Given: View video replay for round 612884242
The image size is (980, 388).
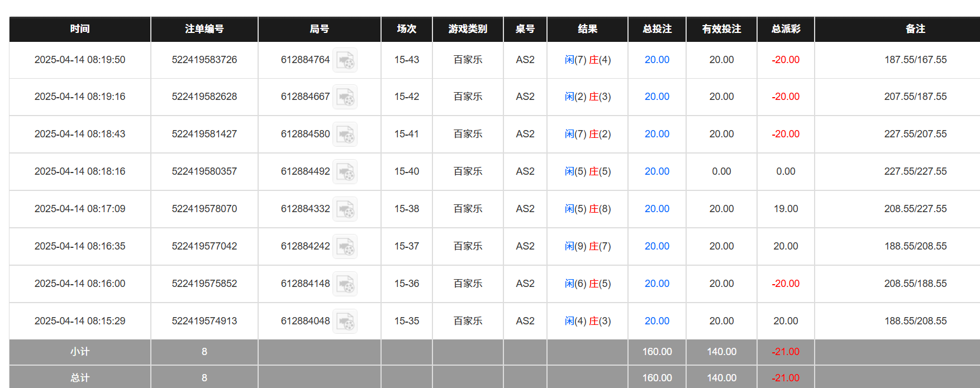Looking at the screenshot, I should (345, 247).
